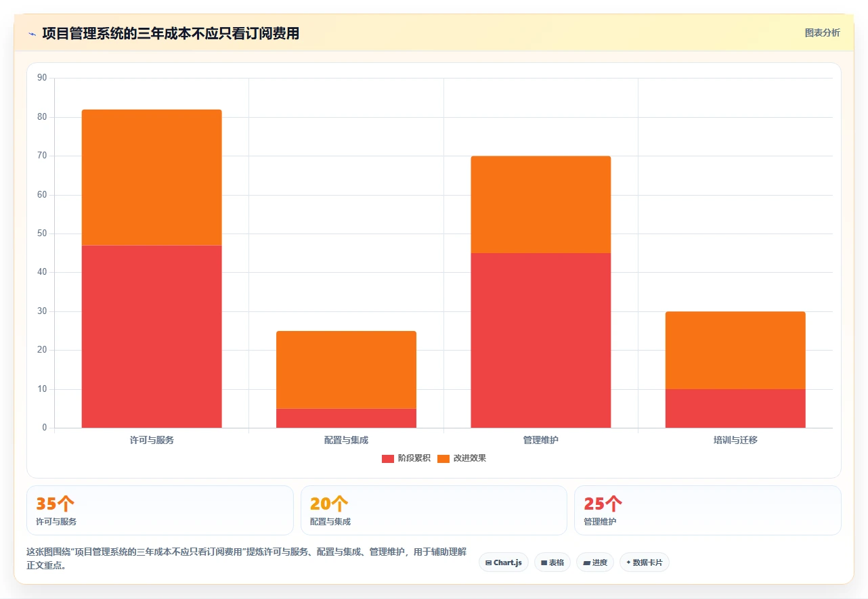Viewport: 868px width, 599px height.
Task: Click the 配置与集成 x-axis label
Action: (x=346, y=440)
